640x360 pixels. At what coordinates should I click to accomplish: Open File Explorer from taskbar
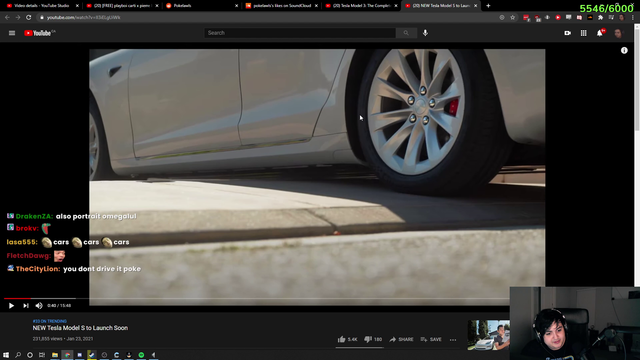[x=55, y=355]
